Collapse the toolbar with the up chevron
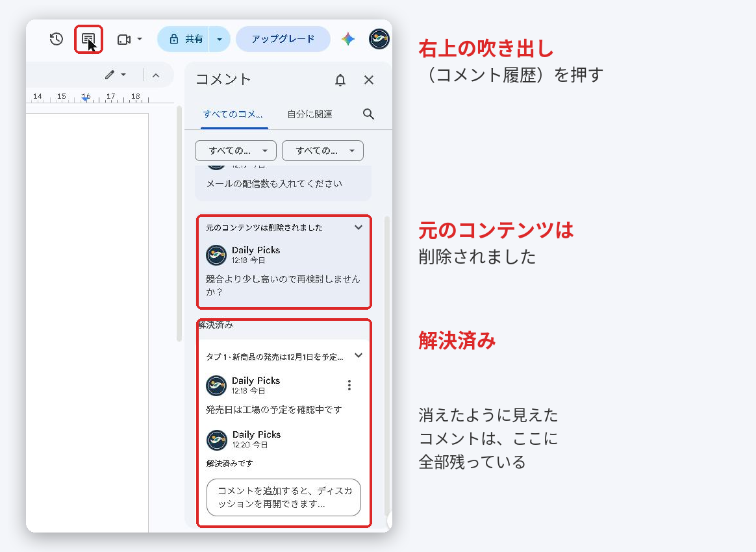Viewport: 756px width, 552px height. point(156,75)
